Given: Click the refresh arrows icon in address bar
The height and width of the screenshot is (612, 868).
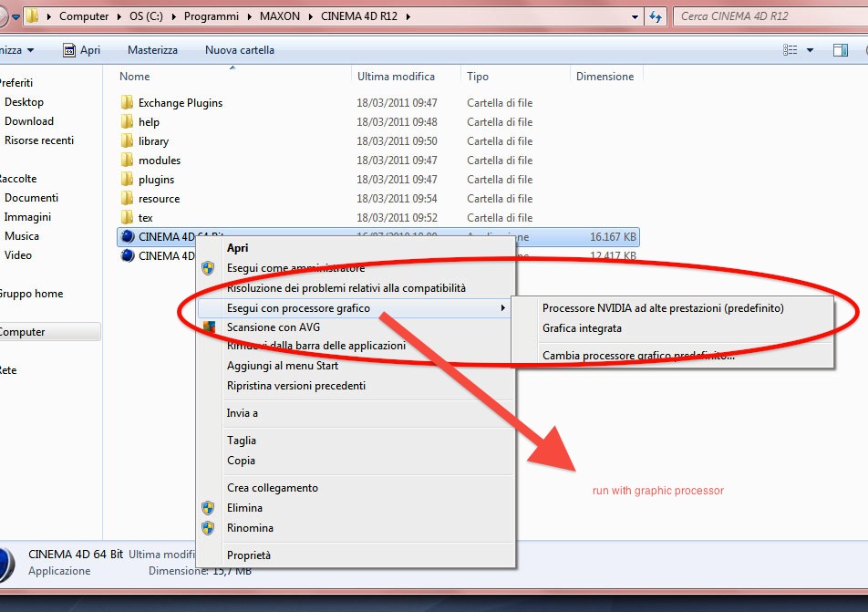Looking at the screenshot, I should pyautogui.click(x=656, y=16).
